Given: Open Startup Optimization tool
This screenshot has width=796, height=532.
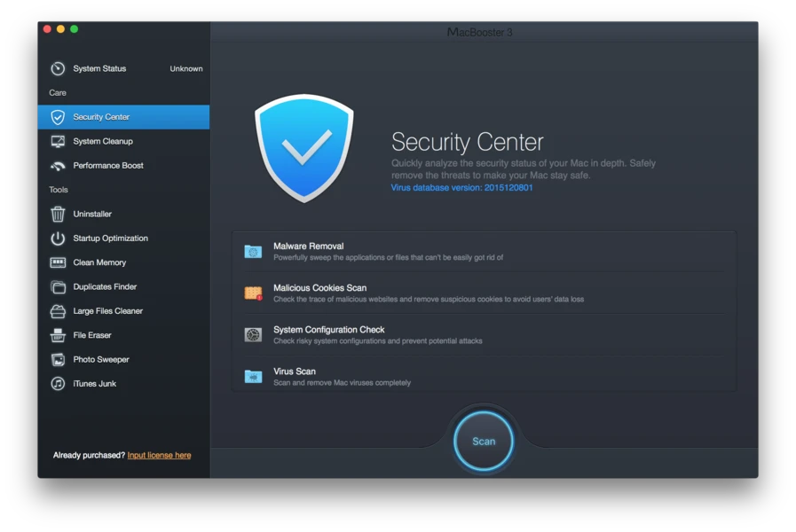Looking at the screenshot, I should click(x=123, y=239).
